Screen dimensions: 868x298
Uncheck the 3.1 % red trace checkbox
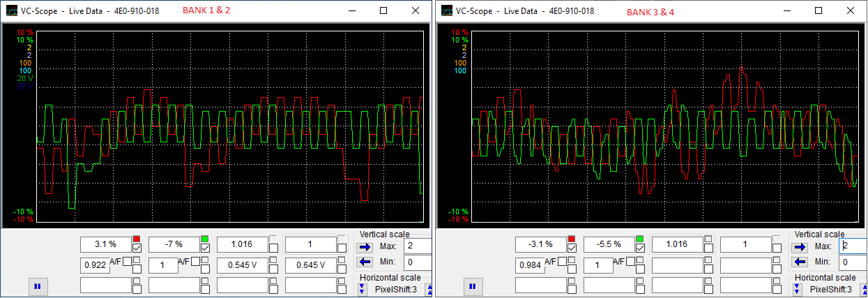click(x=137, y=248)
